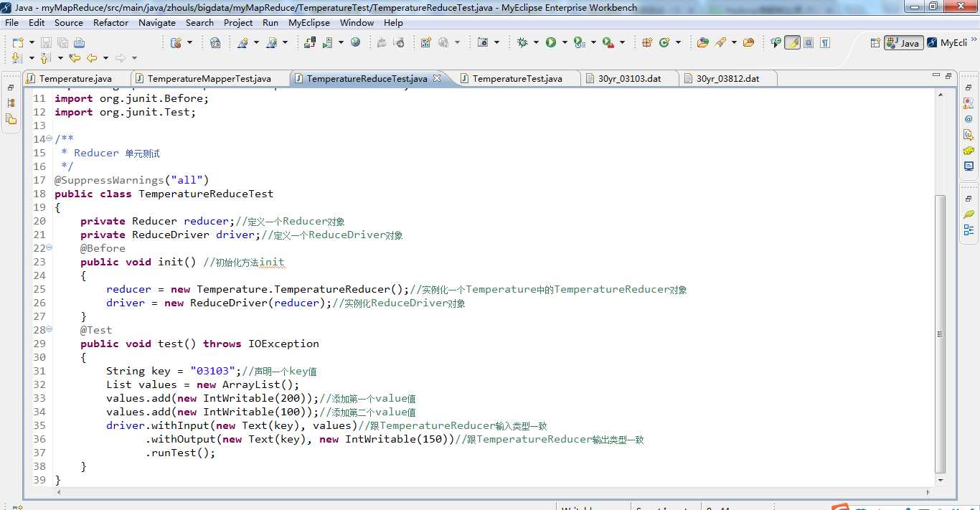This screenshot has width=980, height=510.
Task: Click the Run with coverage icon
Action: (x=579, y=42)
